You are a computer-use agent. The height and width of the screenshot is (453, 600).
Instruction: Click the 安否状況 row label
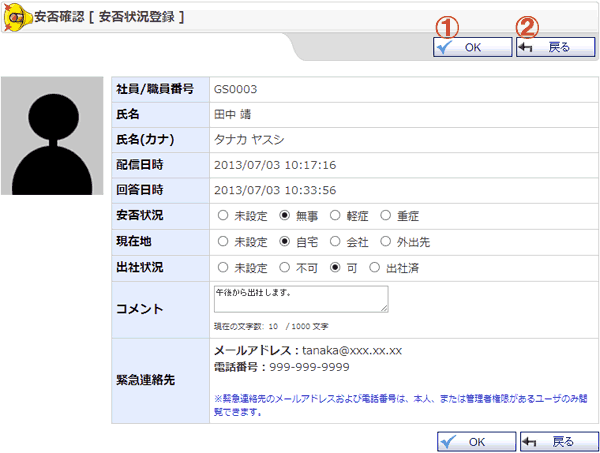pyautogui.click(x=140, y=215)
